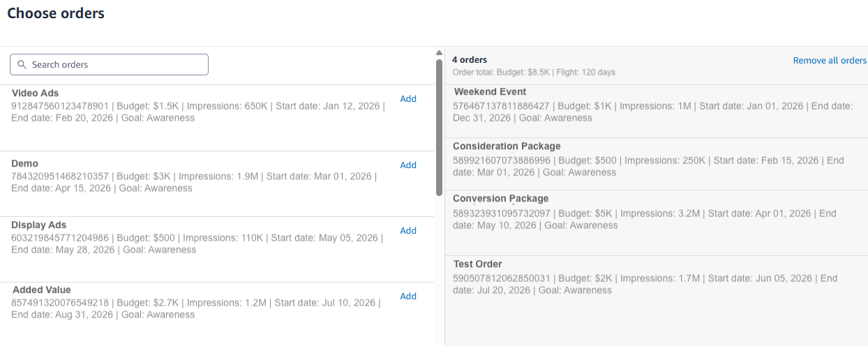Select the Added Value order title

click(x=42, y=289)
